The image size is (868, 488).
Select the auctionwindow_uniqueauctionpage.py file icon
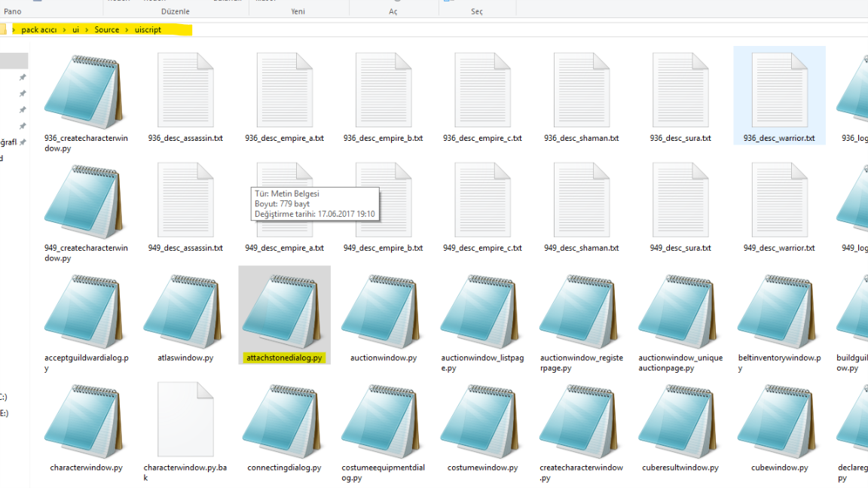(678, 312)
